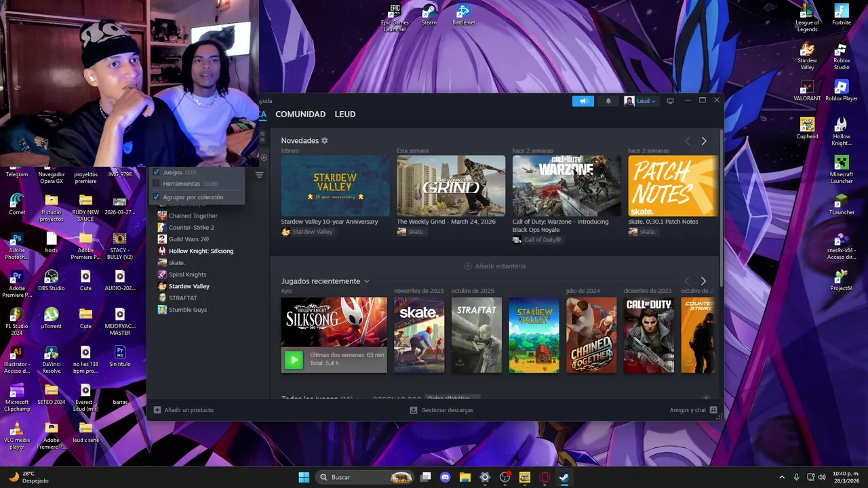This screenshot has height=488, width=868.
Task: Click the Añadir un producto plus icon
Action: [x=157, y=410]
